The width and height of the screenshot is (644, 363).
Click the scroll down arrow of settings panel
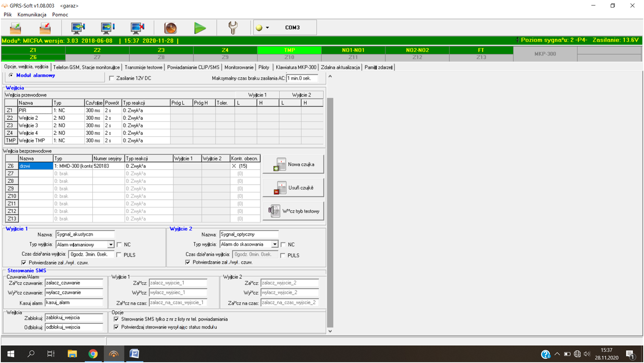[x=330, y=331]
